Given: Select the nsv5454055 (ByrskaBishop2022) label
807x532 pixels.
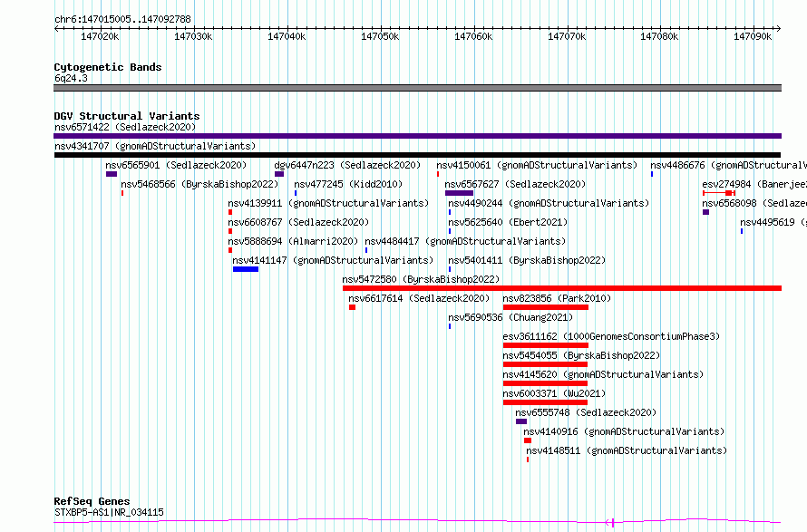Looking at the screenshot, I should pos(581,355).
